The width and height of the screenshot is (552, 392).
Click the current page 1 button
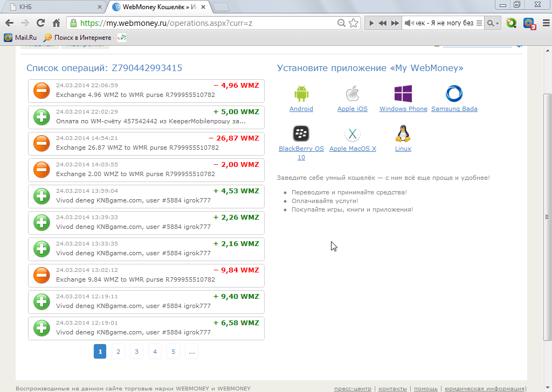(x=100, y=352)
